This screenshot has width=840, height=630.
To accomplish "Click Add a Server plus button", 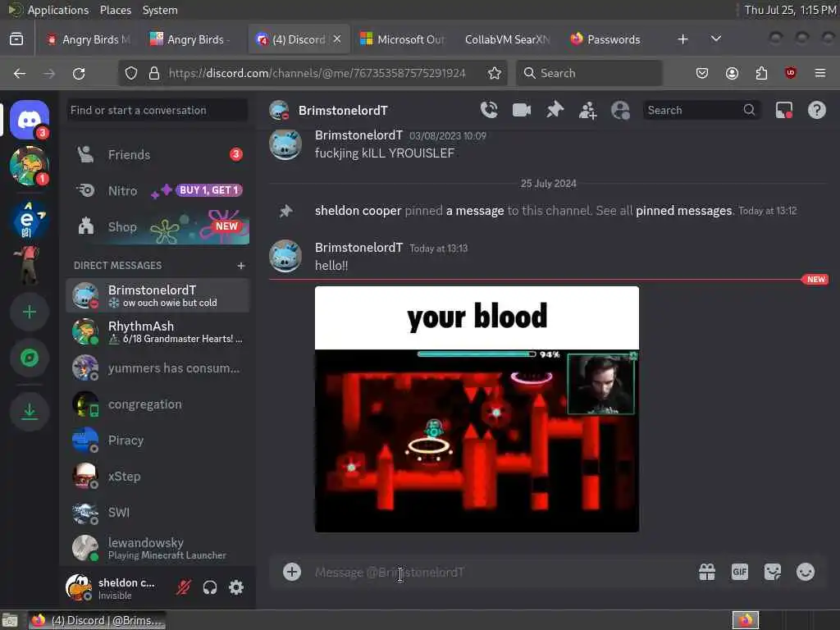I will (30, 312).
